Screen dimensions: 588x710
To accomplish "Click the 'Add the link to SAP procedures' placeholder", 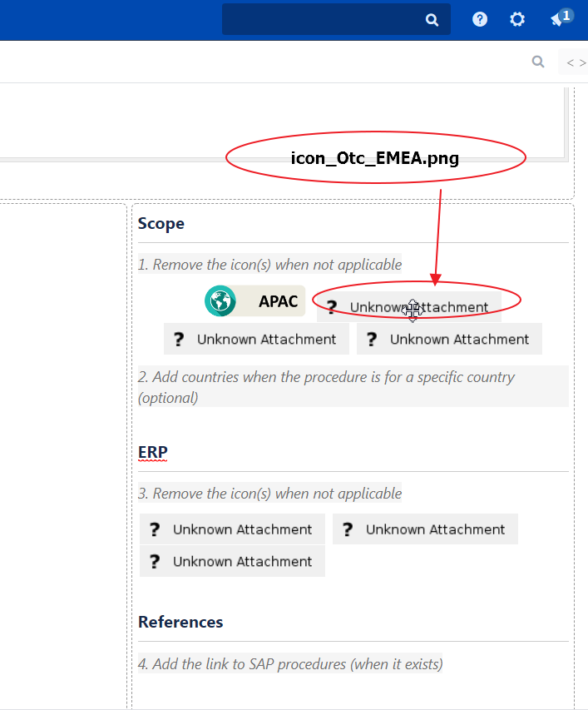I will click(290, 664).
